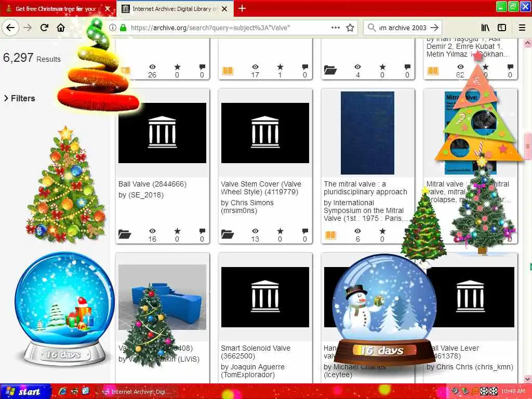Click views eye icon on Ball Valve card
532x399 pixels.
pos(152,231)
